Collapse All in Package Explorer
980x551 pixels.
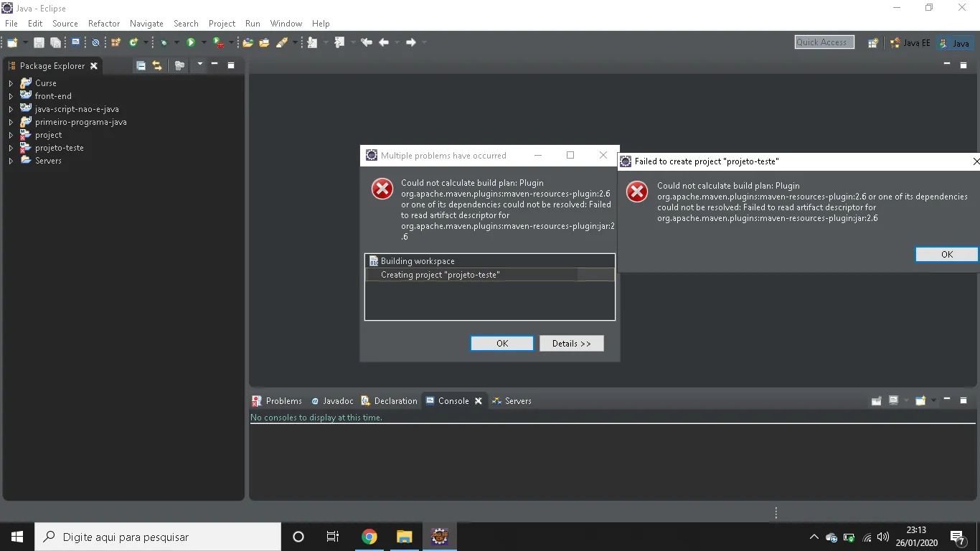click(x=141, y=65)
